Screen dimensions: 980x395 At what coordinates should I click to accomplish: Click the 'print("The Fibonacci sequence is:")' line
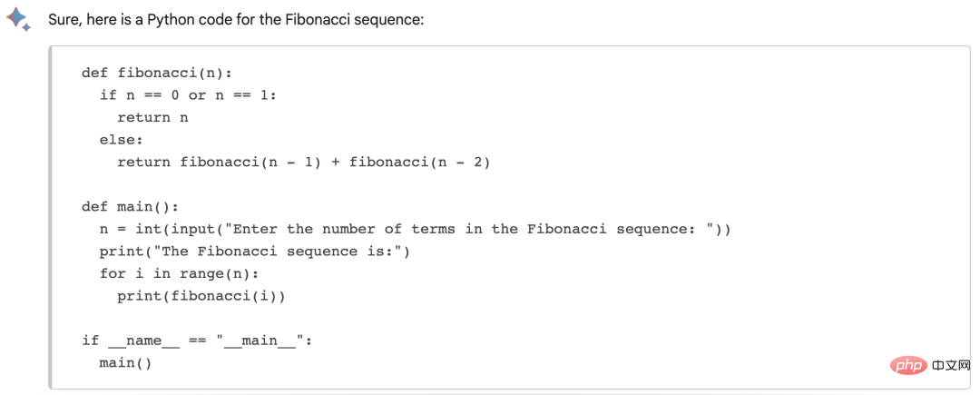click(x=254, y=252)
